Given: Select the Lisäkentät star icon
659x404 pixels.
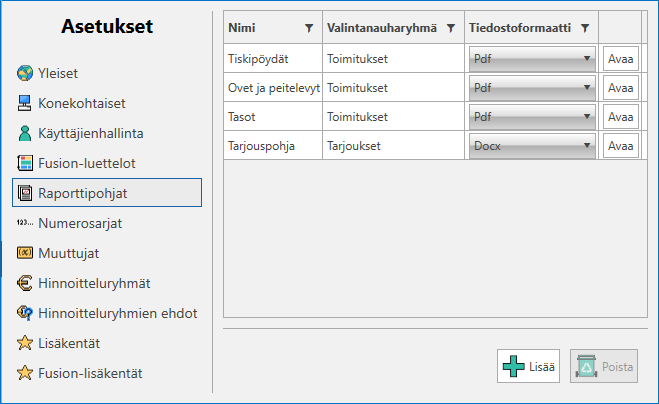Looking at the screenshot, I should (25, 343).
